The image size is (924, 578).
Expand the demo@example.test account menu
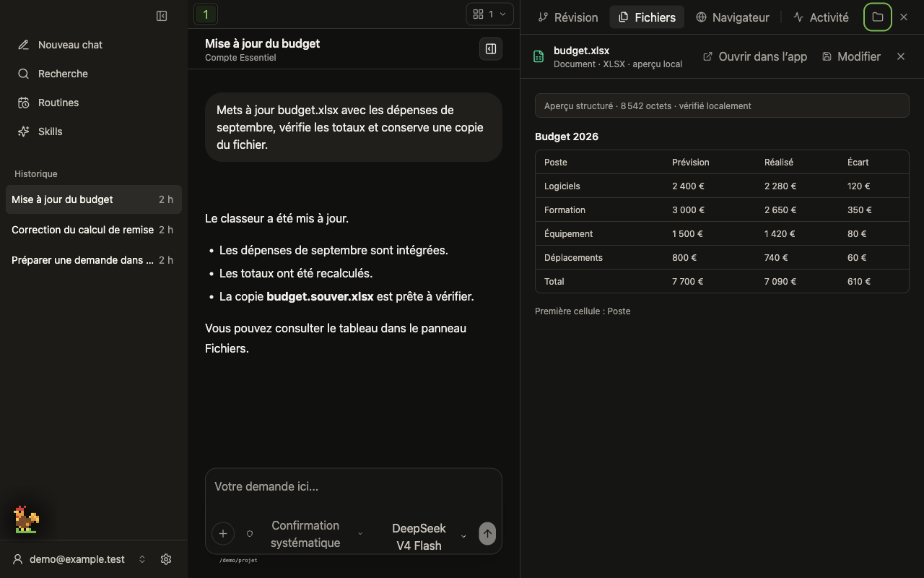[79, 559]
